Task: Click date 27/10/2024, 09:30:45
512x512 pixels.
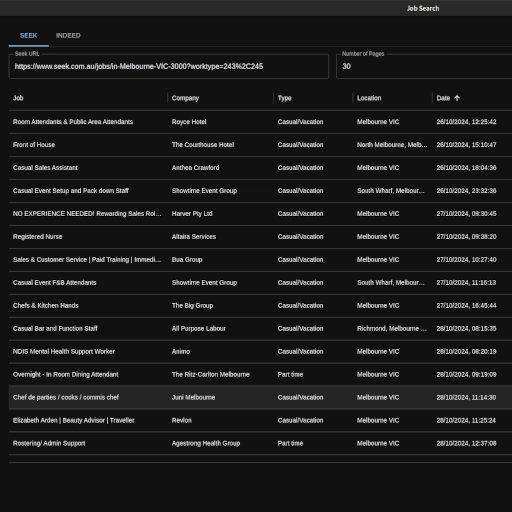Action: pyautogui.click(x=466, y=214)
